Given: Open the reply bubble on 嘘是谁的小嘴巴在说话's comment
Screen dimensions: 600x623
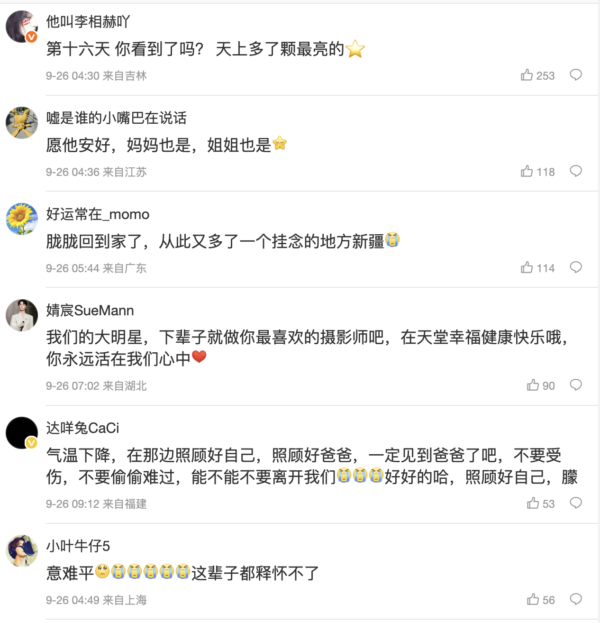Looking at the screenshot, I should click(x=576, y=171).
